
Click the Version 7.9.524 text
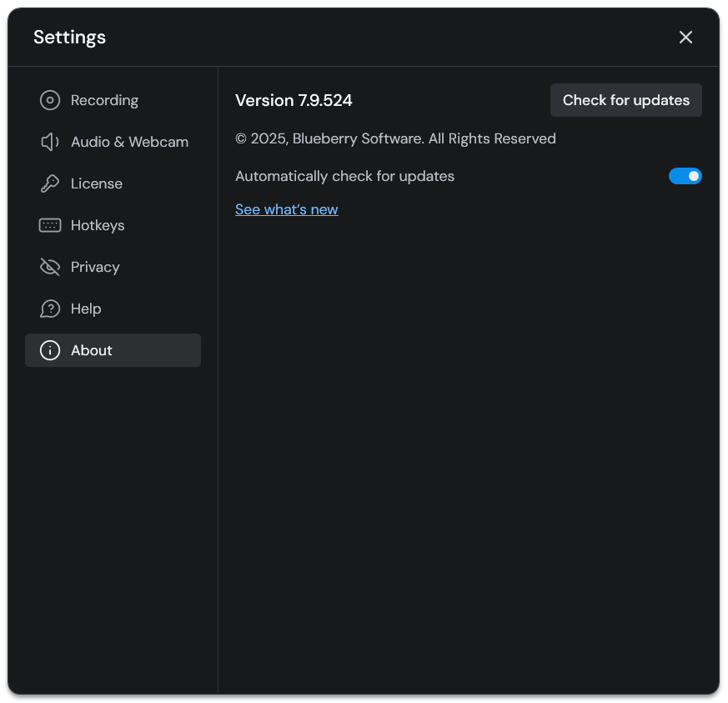point(294,100)
